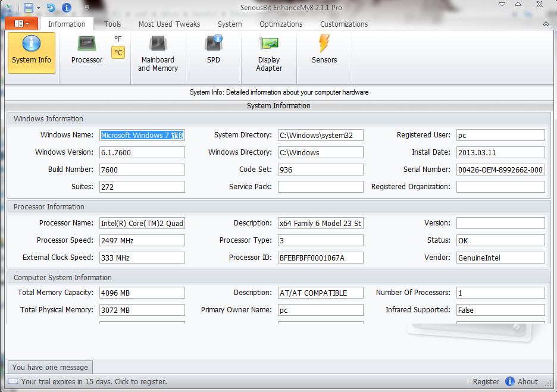
Task: Click the Registered User field
Action: (500, 135)
